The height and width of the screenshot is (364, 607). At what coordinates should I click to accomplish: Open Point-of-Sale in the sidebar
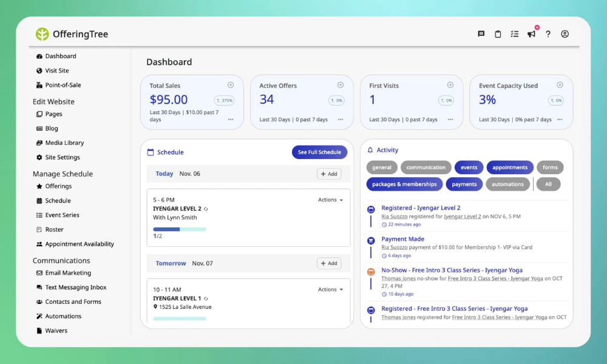point(58,85)
